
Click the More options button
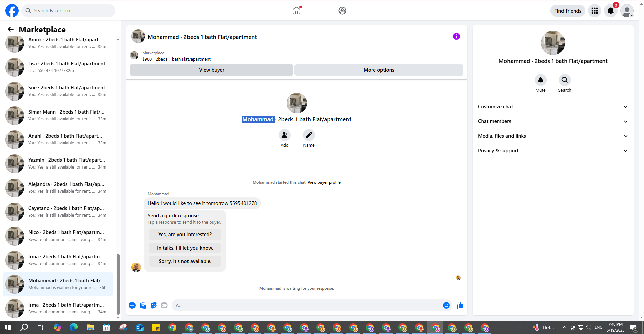[379, 70]
